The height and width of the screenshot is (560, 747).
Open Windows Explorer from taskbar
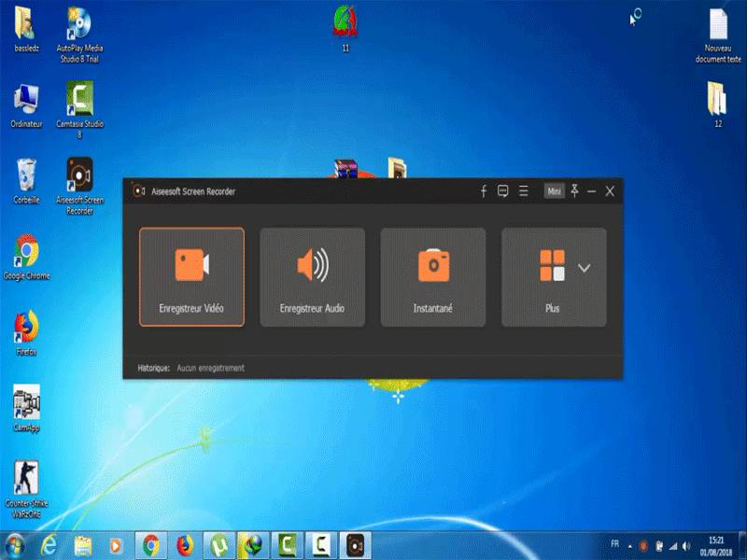[83, 546]
